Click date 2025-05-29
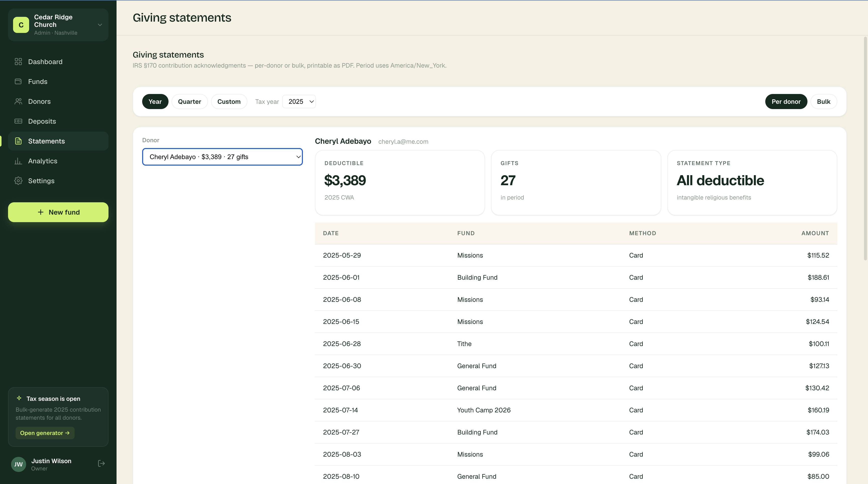Image resolution: width=868 pixels, height=484 pixels. coord(342,255)
